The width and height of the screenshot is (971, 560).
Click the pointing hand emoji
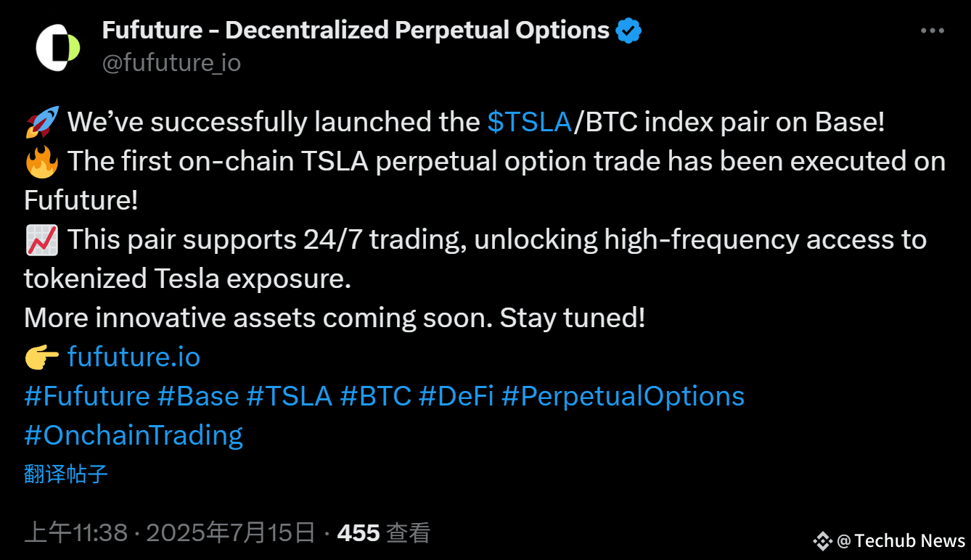(x=41, y=358)
